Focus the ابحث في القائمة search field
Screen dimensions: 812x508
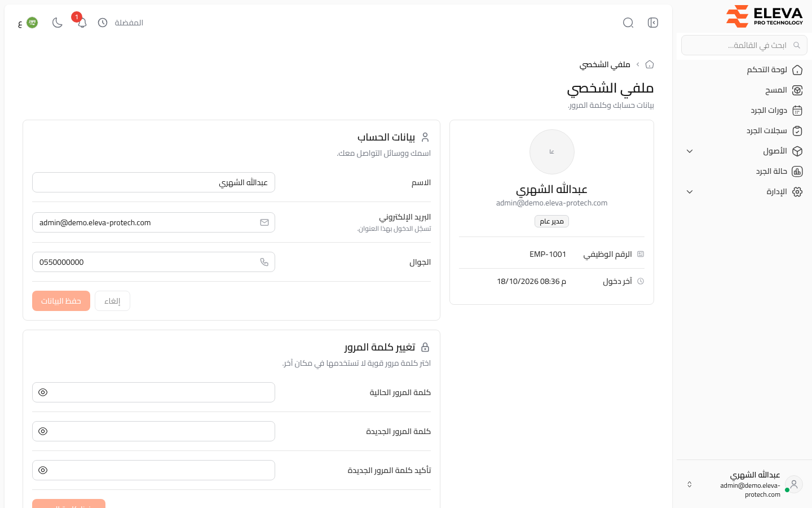point(744,45)
